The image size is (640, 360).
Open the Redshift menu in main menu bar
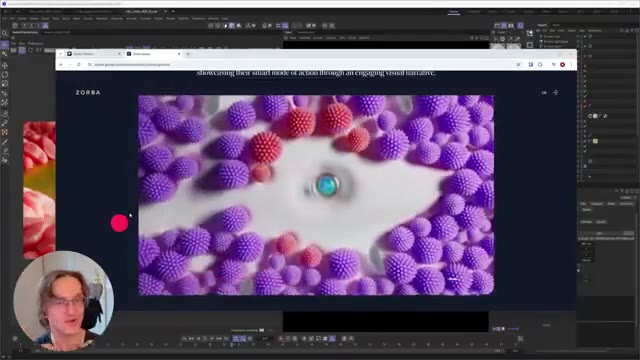[x=184, y=18]
